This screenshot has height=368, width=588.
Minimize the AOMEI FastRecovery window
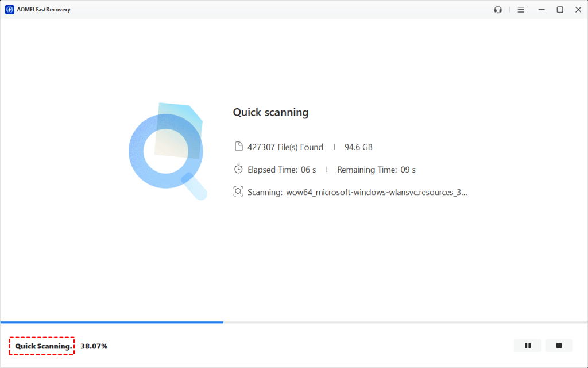point(541,10)
